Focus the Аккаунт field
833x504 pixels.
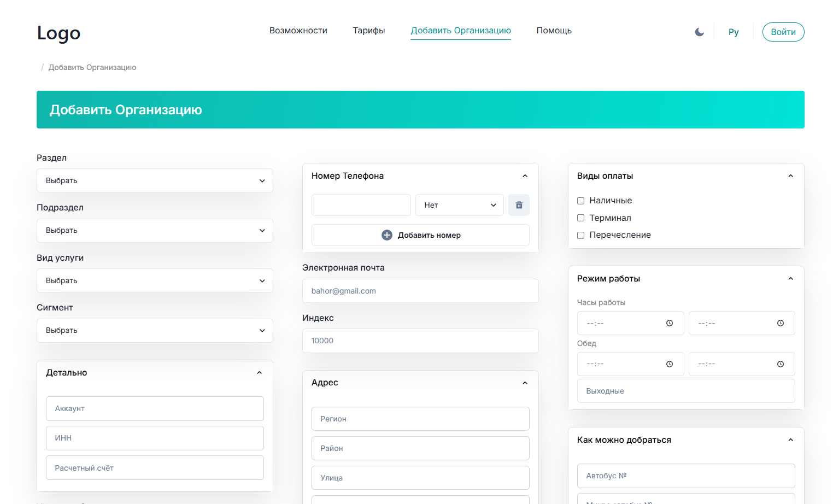click(x=155, y=408)
